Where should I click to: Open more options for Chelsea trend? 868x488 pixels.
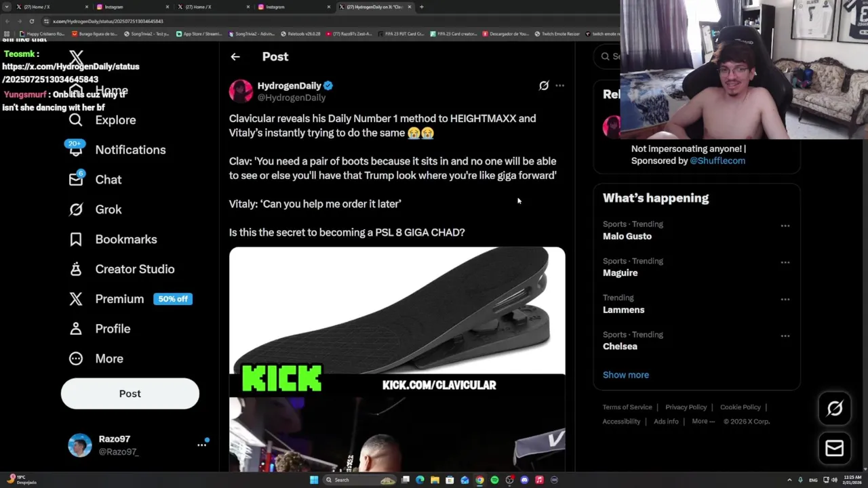click(785, 335)
